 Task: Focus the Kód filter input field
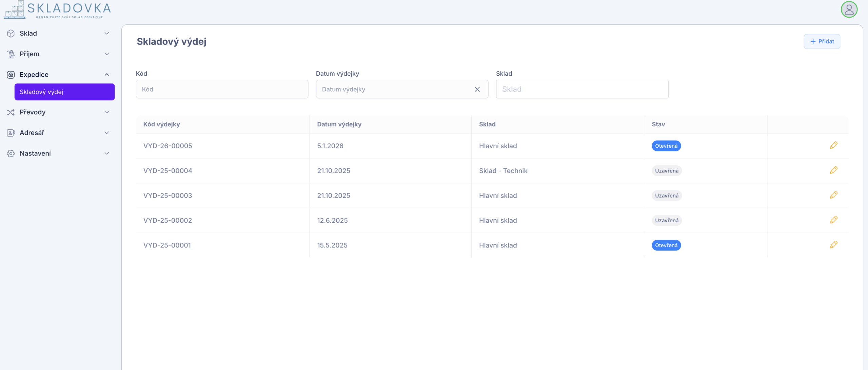click(222, 89)
